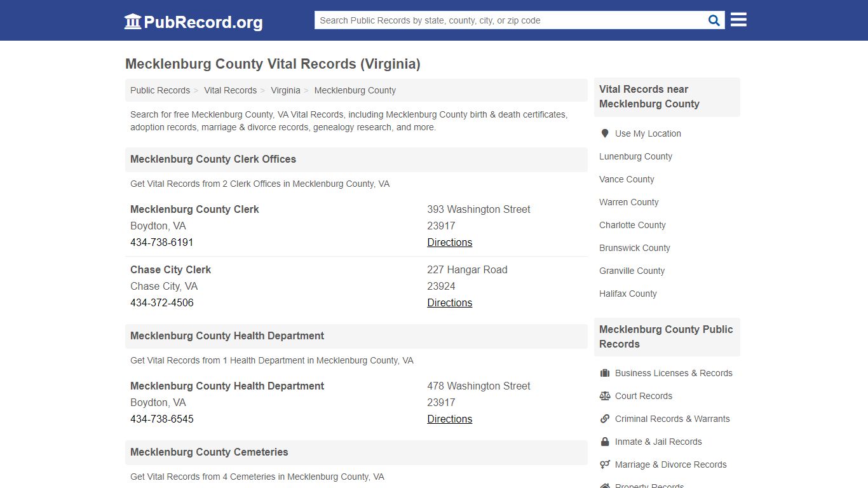The image size is (868, 488).
Task: Click Chase City Clerk name
Action: click(170, 269)
